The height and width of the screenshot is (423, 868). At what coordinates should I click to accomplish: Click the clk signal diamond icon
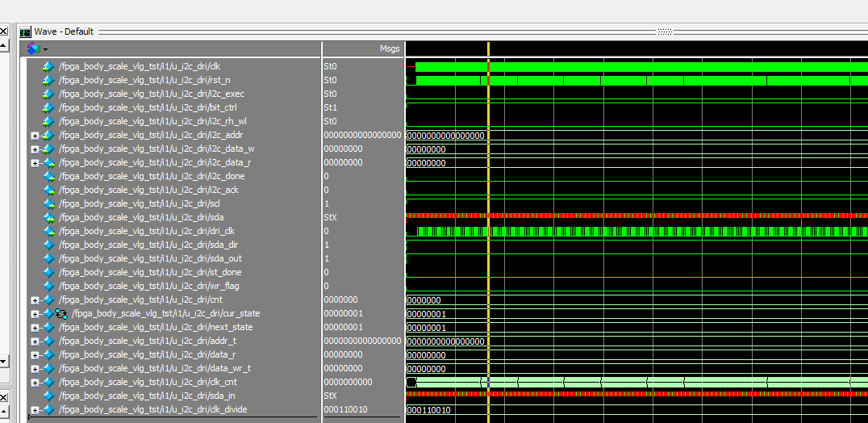(48, 66)
